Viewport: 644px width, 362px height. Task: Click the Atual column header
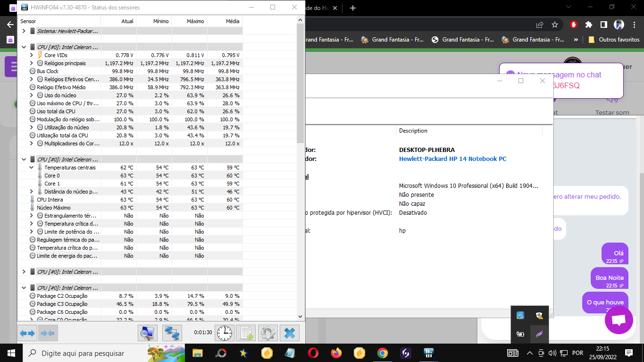[118, 21]
